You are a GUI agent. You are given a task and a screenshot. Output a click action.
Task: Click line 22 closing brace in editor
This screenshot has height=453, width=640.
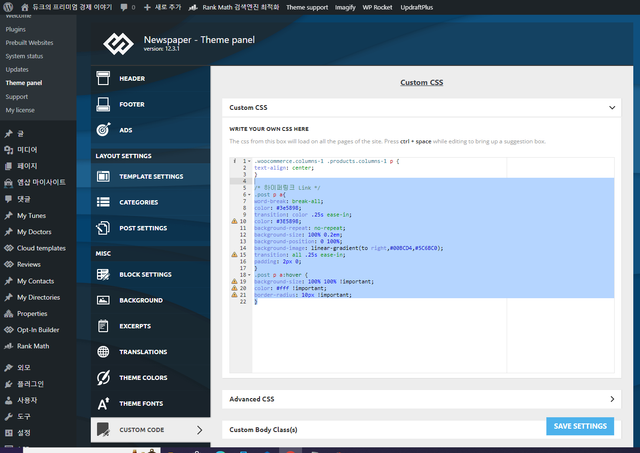tap(256, 302)
